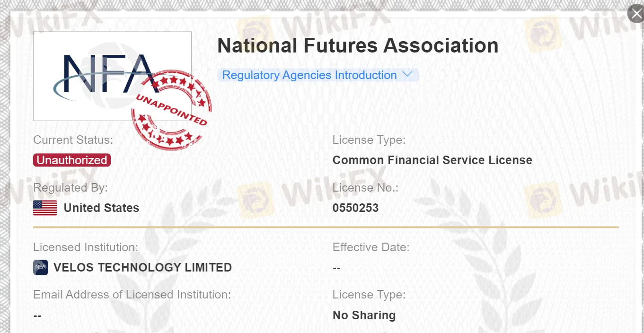The image size is (644, 333).
Task: Click Common Financial Service License text
Action: 432,160
